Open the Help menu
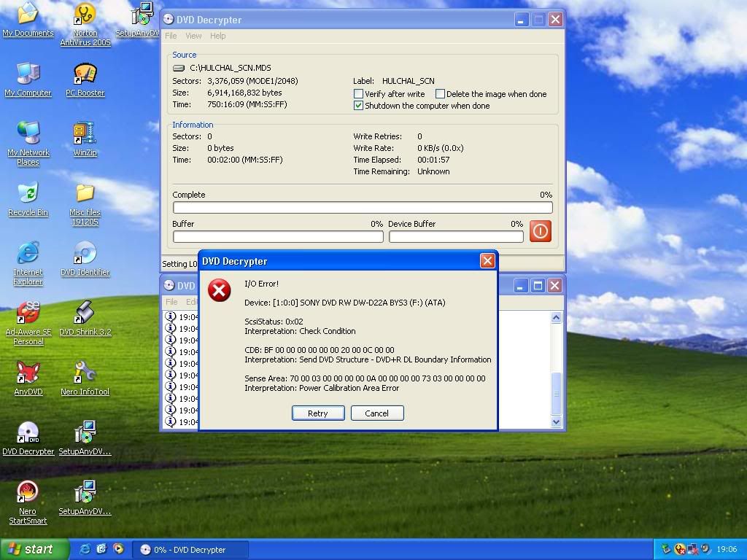Screen dimensions: 747x560 (x=217, y=36)
